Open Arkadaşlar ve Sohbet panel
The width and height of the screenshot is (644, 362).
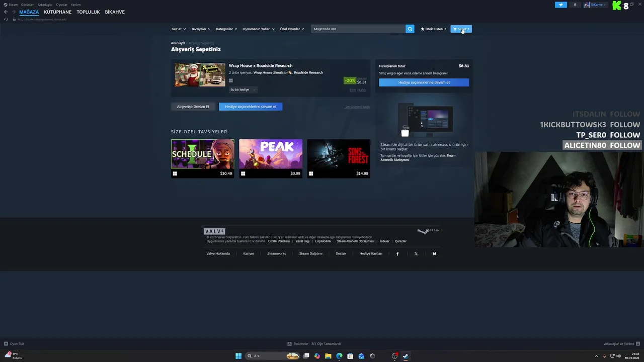tap(622, 344)
